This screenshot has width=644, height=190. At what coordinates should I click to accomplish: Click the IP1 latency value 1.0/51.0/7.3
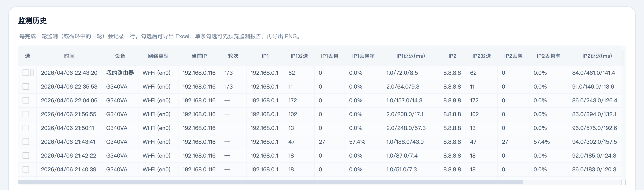pyautogui.click(x=402, y=169)
